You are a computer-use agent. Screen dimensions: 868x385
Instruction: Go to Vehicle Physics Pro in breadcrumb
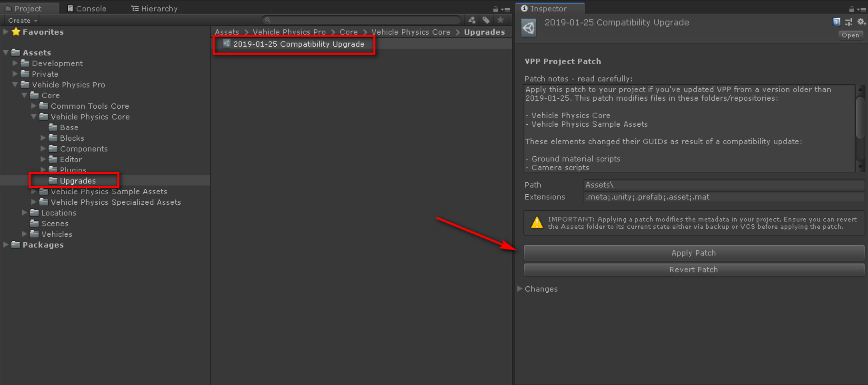[x=289, y=32]
